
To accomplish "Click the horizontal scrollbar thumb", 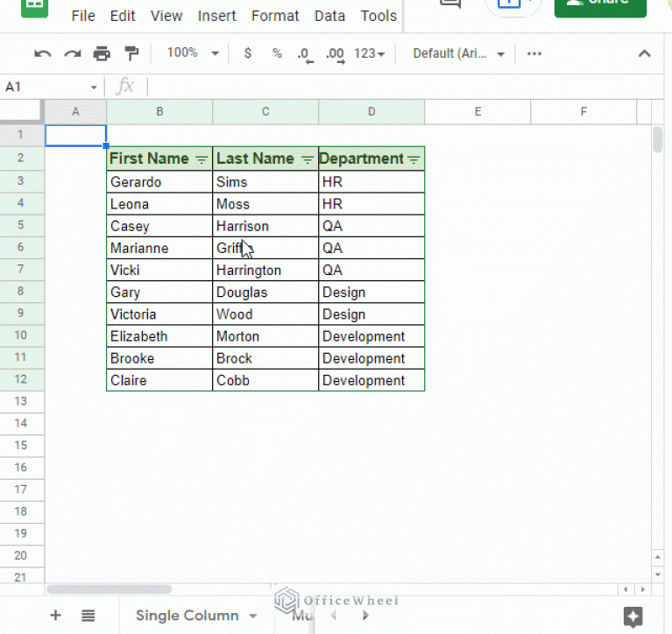I will click(x=110, y=589).
